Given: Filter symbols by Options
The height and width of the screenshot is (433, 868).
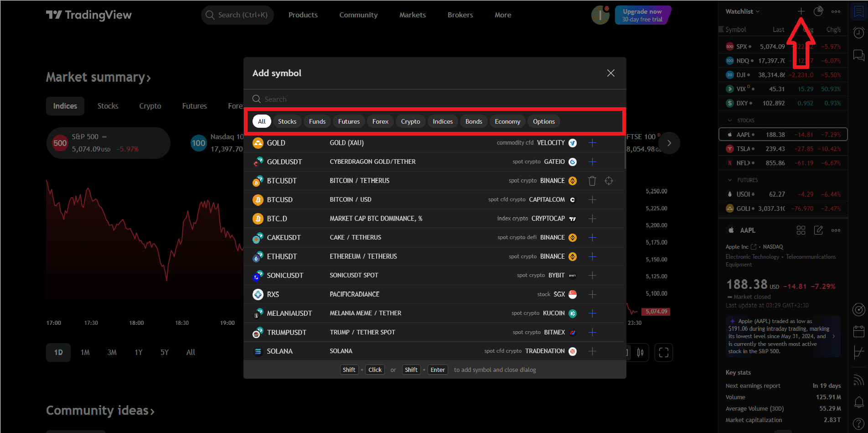Looking at the screenshot, I should (x=544, y=121).
